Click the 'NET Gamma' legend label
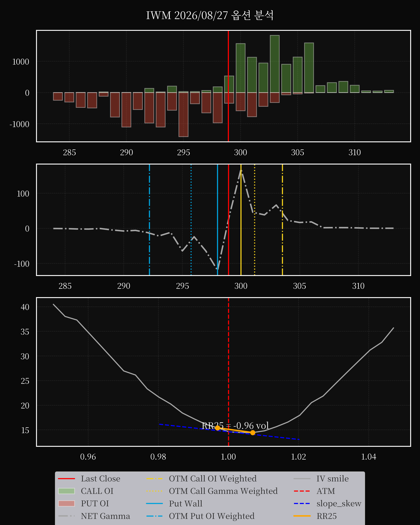The height and width of the screenshot is (525, 420). [105, 516]
